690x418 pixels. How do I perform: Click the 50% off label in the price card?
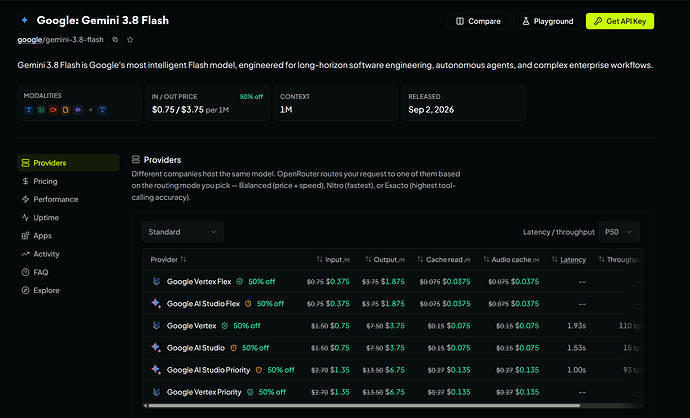pos(251,96)
